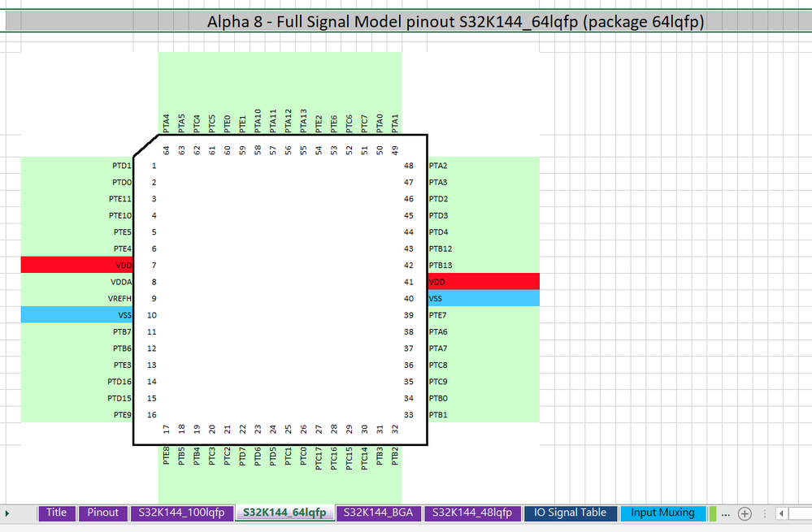Select the PTB2 label at pin 32

(393, 457)
